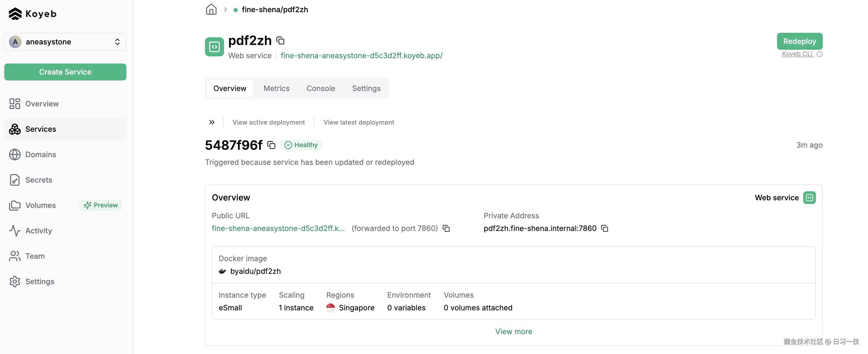The image size is (868, 354).
Task: Open the Team page
Action: (65, 256)
